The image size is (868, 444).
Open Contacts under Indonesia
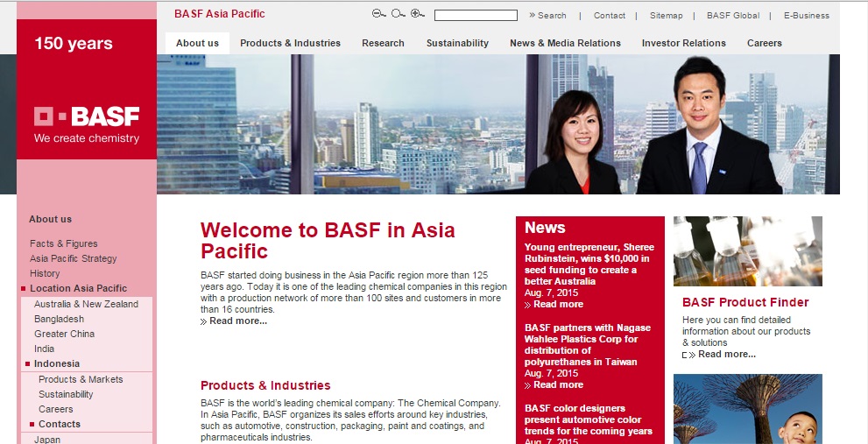pos(60,424)
